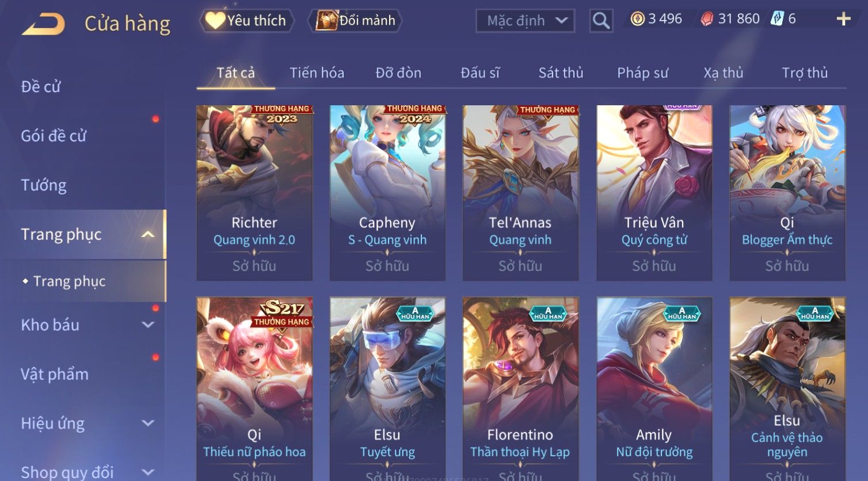Tap the golden back arrow icon
The image size is (868, 481).
pos(43,24)
